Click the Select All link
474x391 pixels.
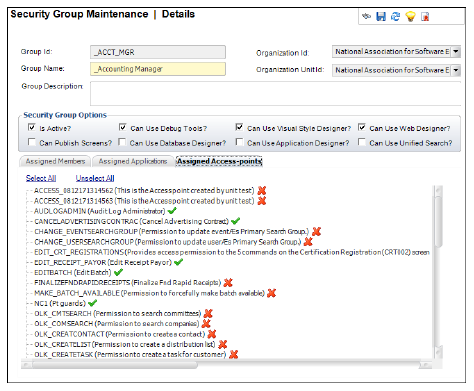41,178
